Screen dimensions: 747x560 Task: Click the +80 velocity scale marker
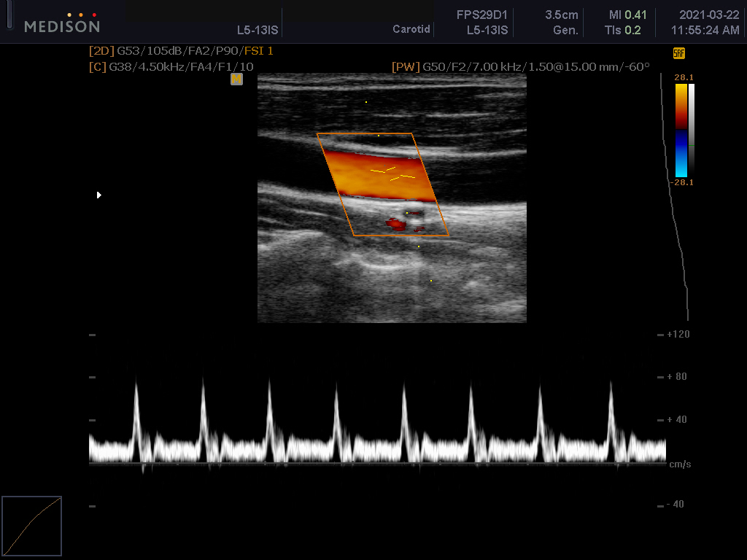678,377
